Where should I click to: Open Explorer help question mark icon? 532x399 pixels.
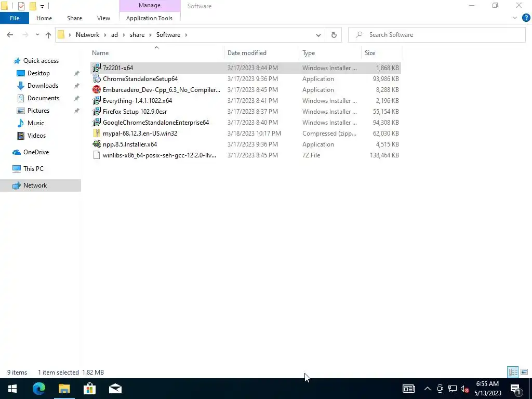526,18
